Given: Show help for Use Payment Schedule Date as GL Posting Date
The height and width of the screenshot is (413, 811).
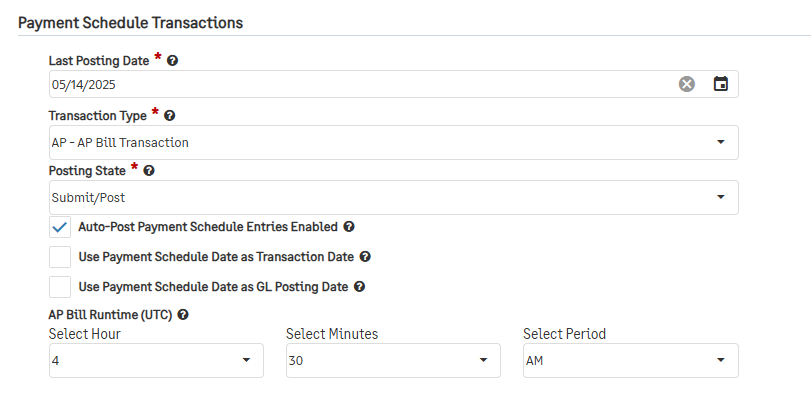Looking at the screenshot, I should pos(359,286).
